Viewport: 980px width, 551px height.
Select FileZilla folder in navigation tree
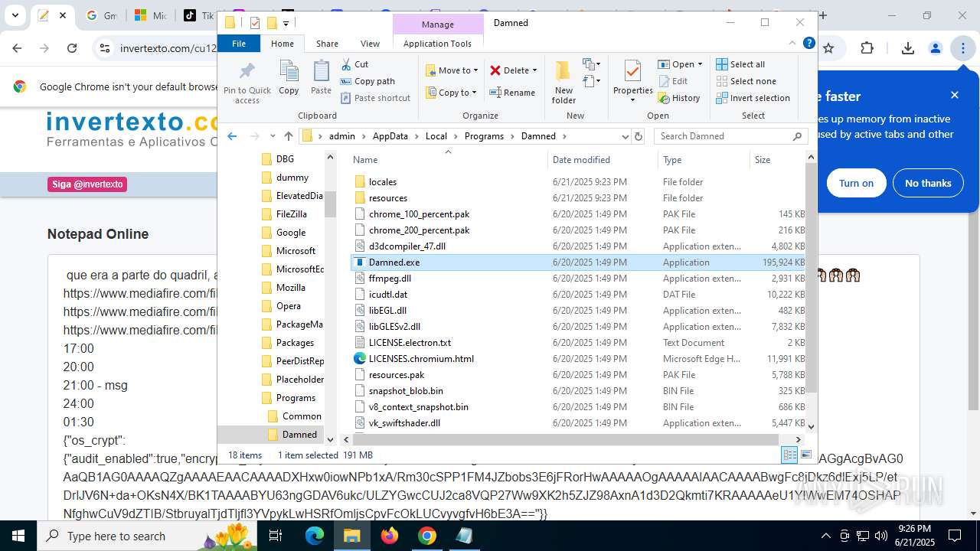tap(292, 214)
